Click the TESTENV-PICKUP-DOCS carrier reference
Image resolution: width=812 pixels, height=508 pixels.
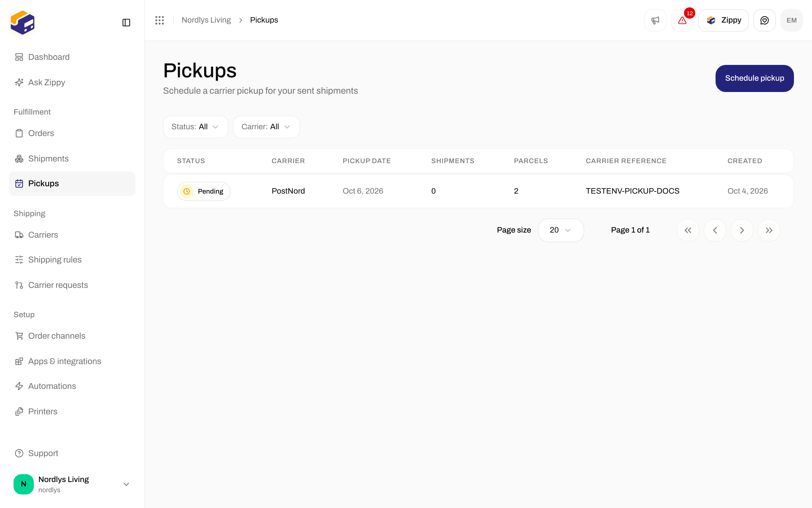pyautogui.click(x=632, y=191)
